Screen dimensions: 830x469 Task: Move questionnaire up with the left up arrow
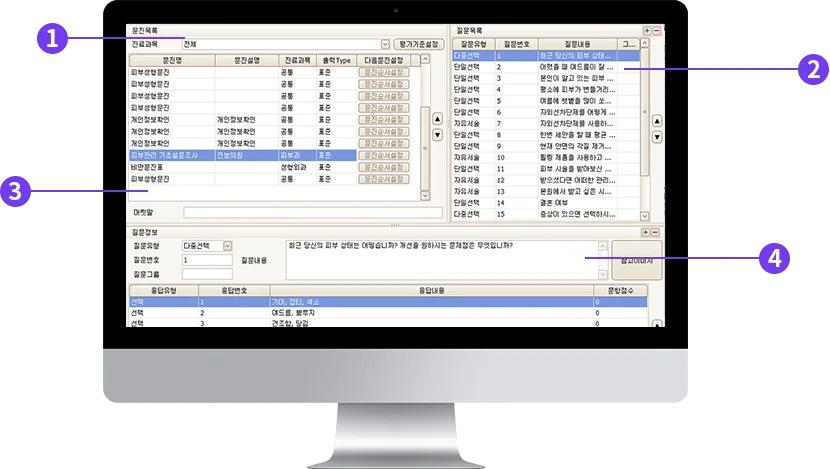point(437,119)
